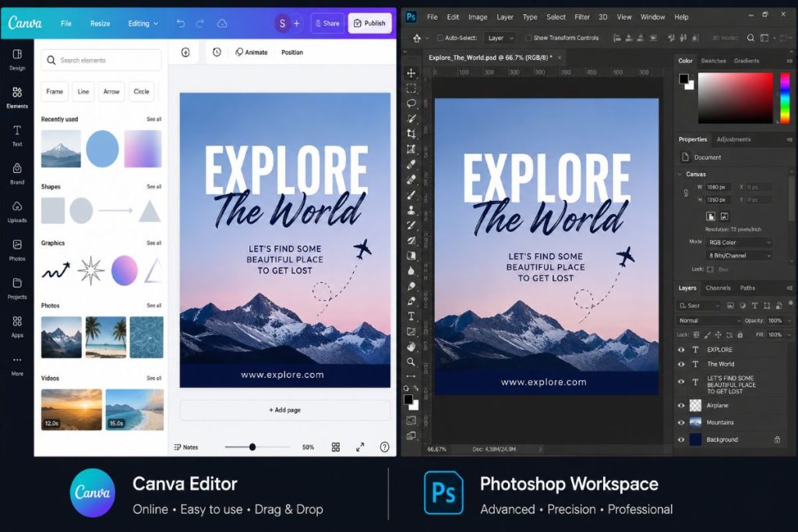Click See all next to Shapes
Screen dimensions: 798x532
pos(154,187)
